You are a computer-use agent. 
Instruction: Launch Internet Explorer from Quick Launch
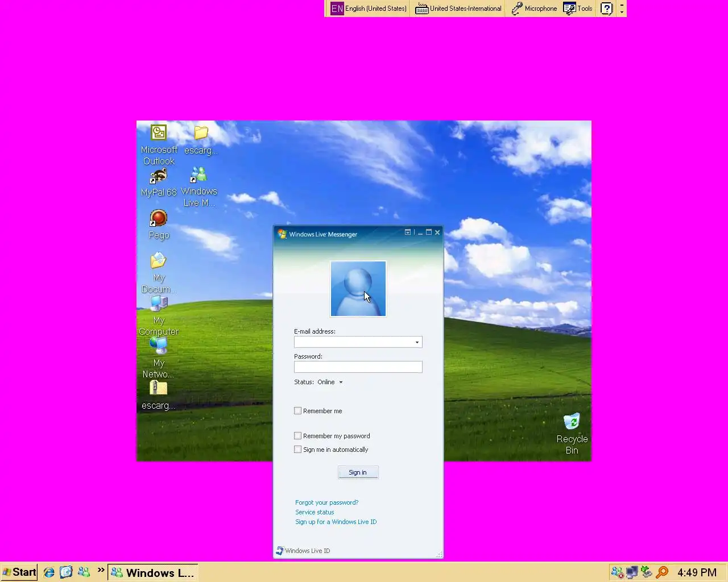(49, 572)
